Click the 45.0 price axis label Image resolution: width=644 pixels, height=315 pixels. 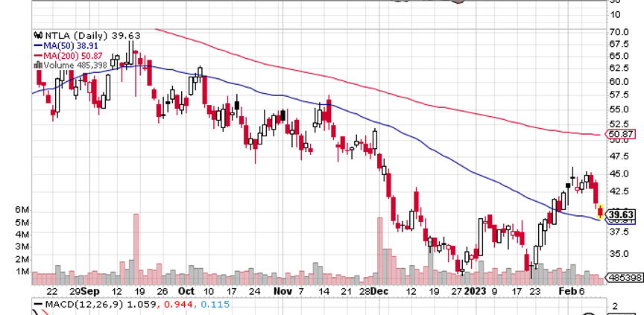[619, 174]
